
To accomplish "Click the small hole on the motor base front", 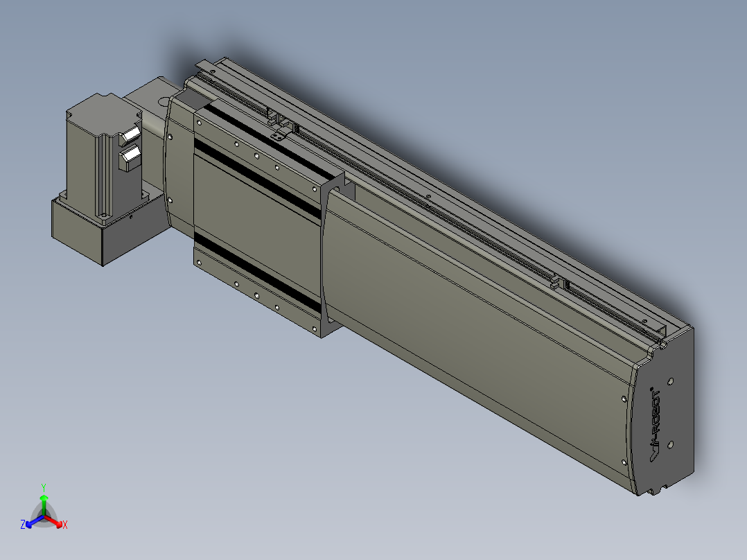I will pyautogui.click(x=131, y=216).
